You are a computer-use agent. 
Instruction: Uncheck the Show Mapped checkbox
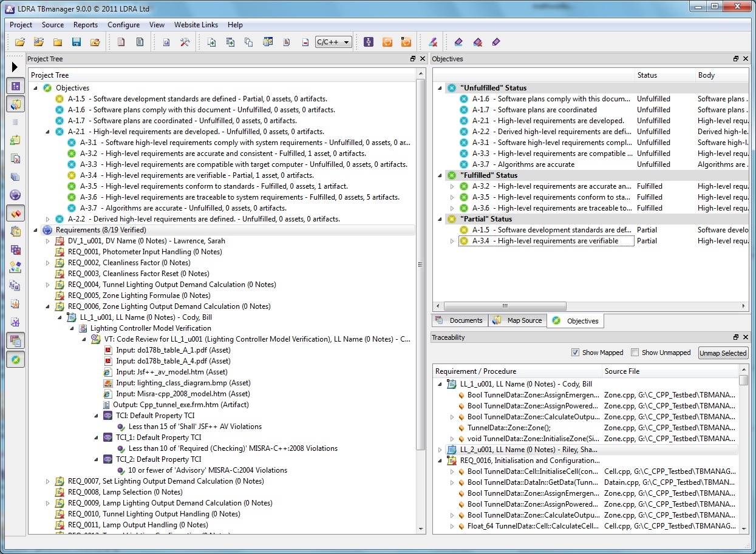tap(575, 353)
